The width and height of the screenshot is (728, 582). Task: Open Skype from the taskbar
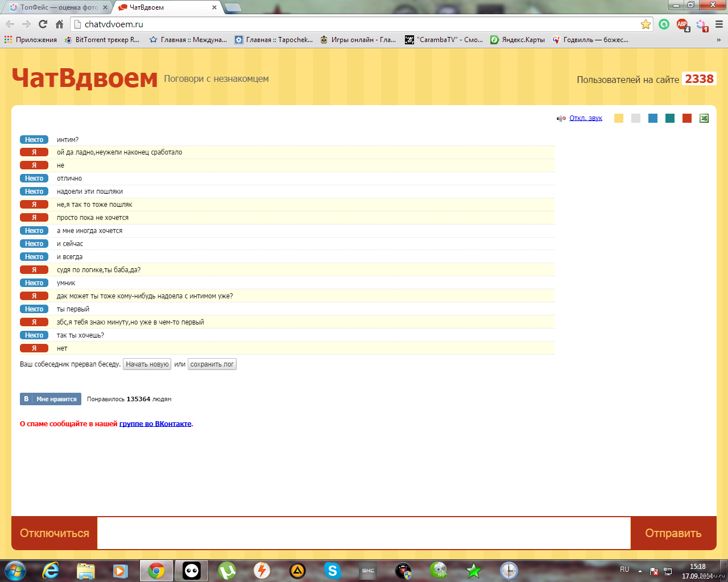tap(332, 570)
